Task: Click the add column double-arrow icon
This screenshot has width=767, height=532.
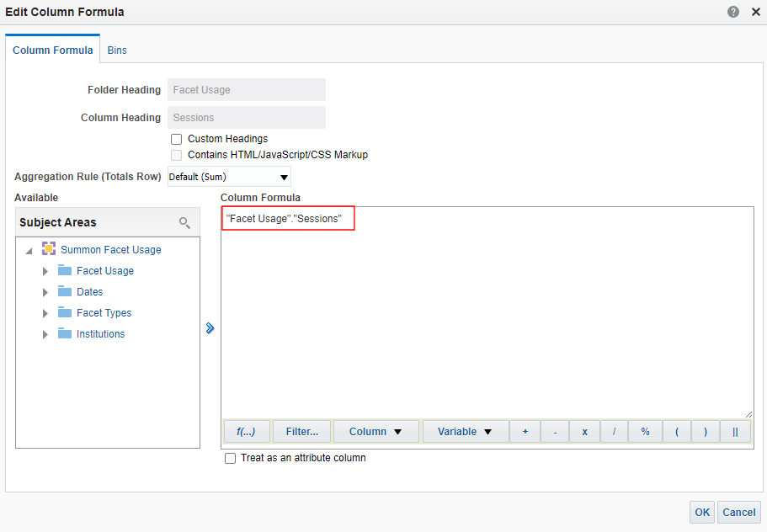Action: point(210,328)
